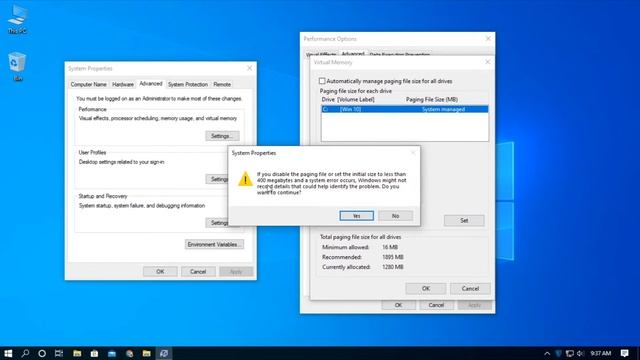Switch to Hardware tab

pos(123,84)
